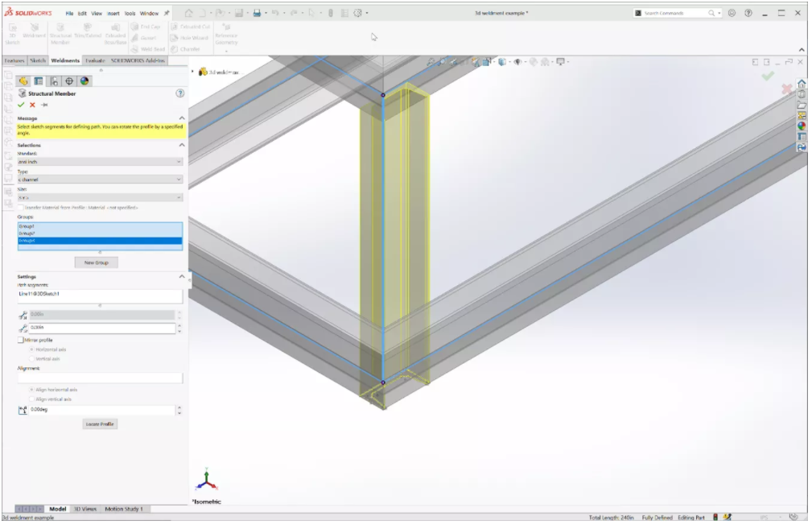Image resolution: width=812 pixels, height=525 pixels.
Task: Select Vertical axis radio button
Action: (32, 358)
